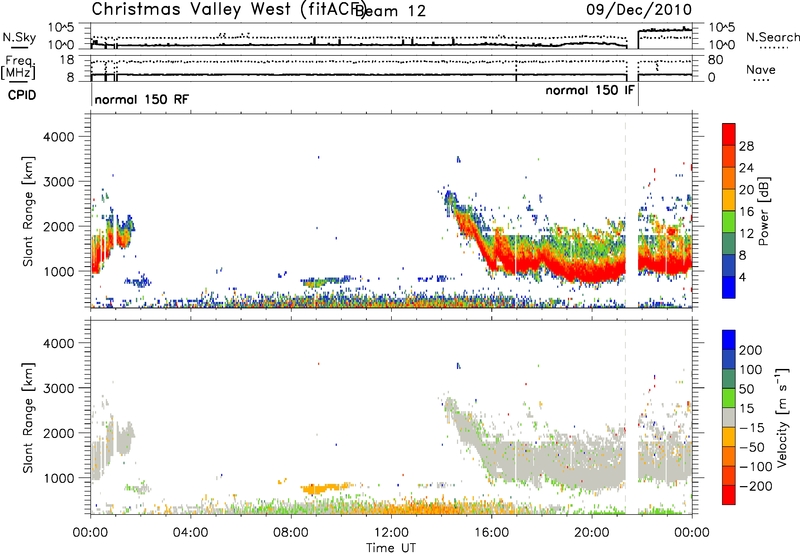Click the '16:00' time axis tick label
The image size is (800, 554).
[x=491, y=533]
